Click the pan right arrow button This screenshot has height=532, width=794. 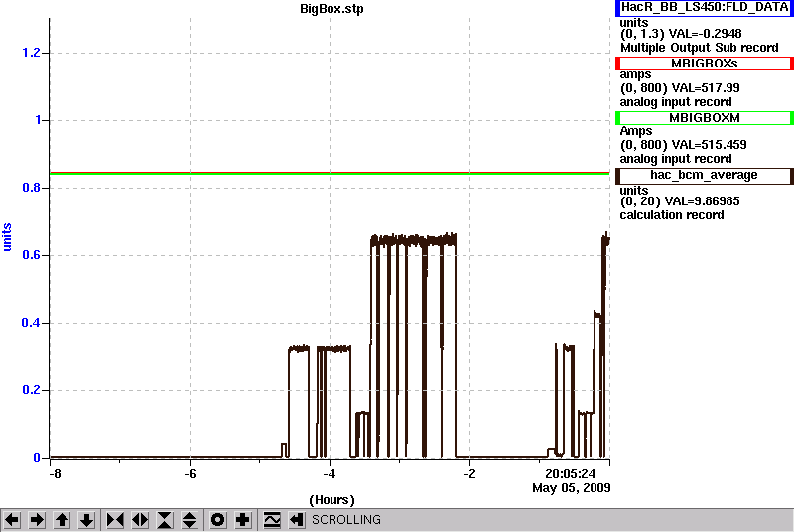pyautogui.click(x=37, y=520)
